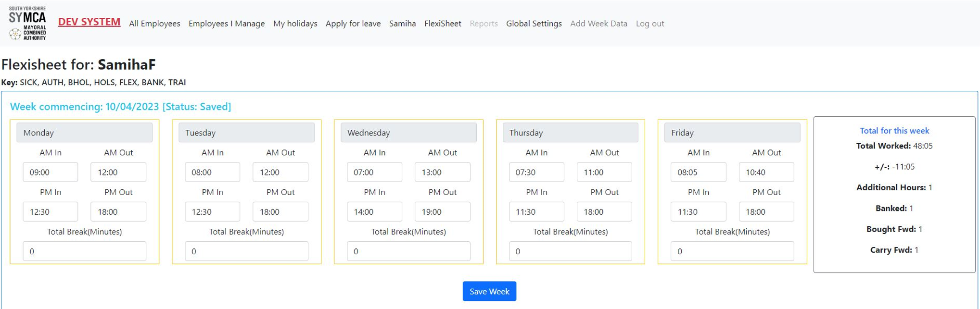
Task: Click Monday Total Break minutes field
Action: coord(85,251)
